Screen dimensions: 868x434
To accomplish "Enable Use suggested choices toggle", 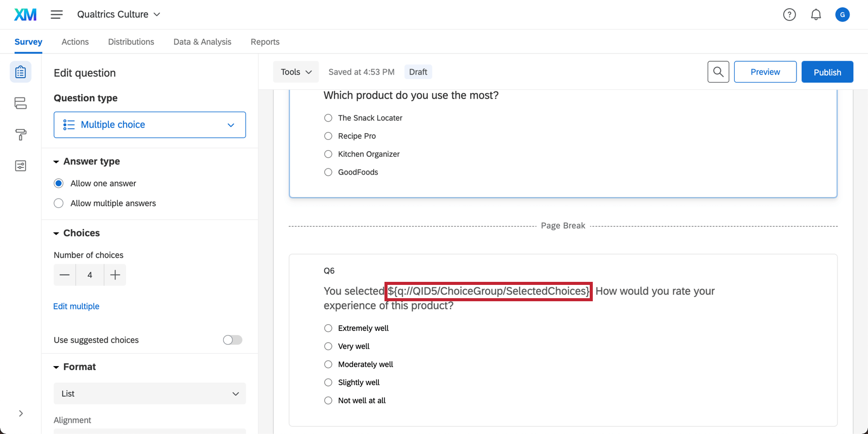I will click(232, 340).
